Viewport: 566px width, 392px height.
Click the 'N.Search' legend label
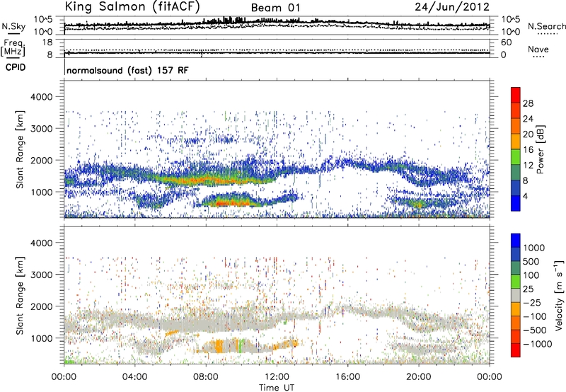pos(546,26)
